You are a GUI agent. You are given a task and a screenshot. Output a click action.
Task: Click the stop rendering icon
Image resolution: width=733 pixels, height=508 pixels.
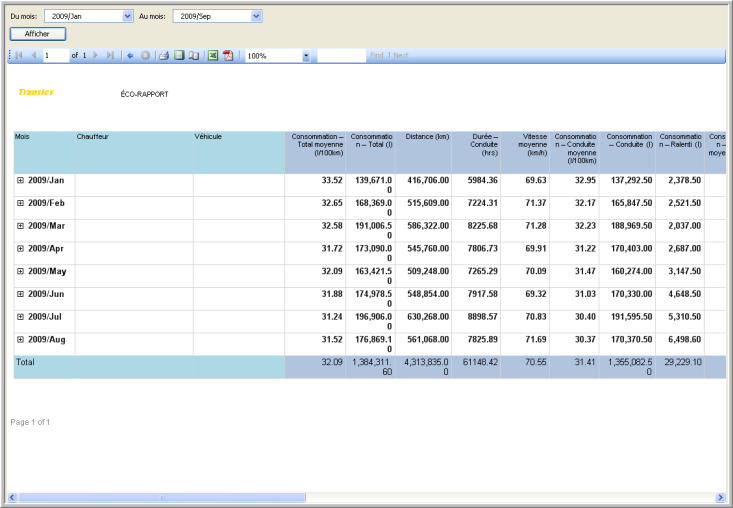(x=145, y=56)
